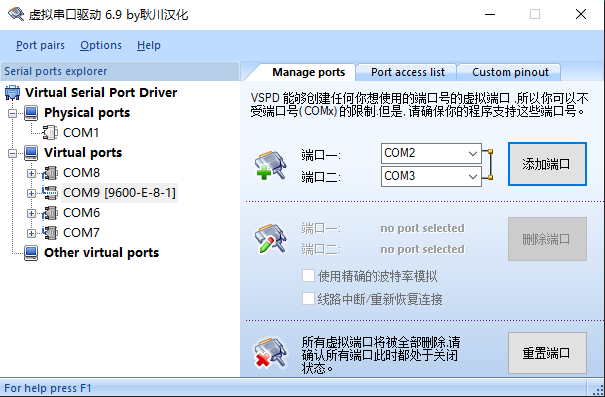
Task: Collapse the Physical ports tree node
Action: click(x=13, y=113)
